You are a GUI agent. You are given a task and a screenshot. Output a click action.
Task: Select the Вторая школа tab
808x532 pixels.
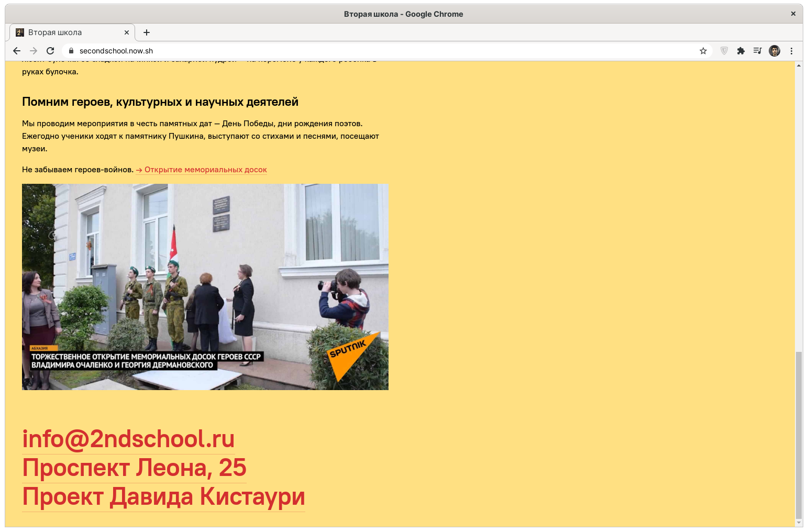pos(72,32)
